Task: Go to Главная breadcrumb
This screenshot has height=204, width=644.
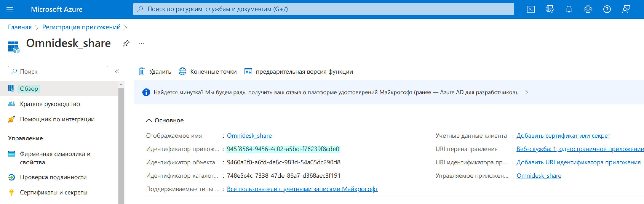Action: 20,27
